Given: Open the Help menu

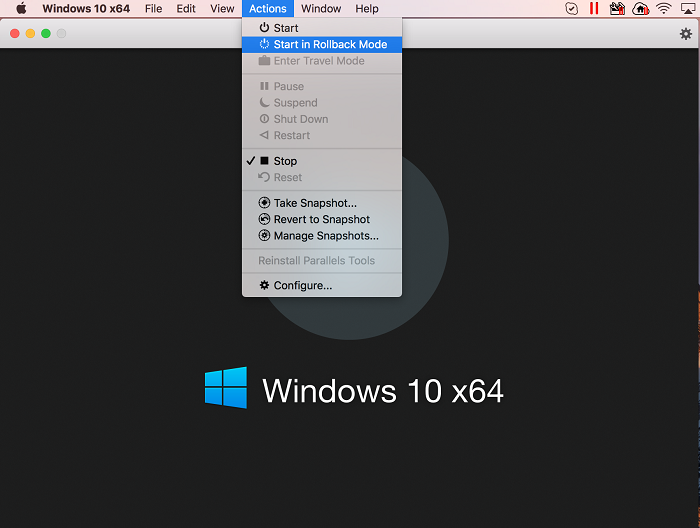Looking at the screenshot, I should coord(367,9).
